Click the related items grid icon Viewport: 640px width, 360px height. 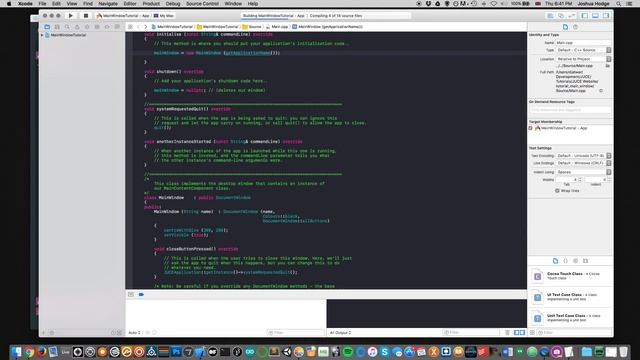pos(130,27)
